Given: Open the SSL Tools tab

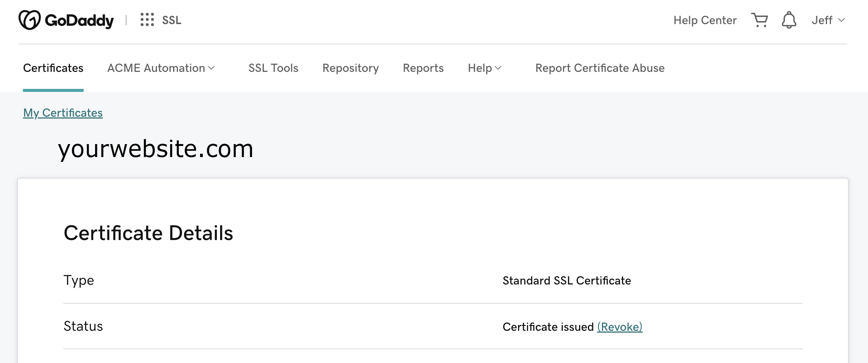Looking at the screenshot, I should [x=273, y=68].
